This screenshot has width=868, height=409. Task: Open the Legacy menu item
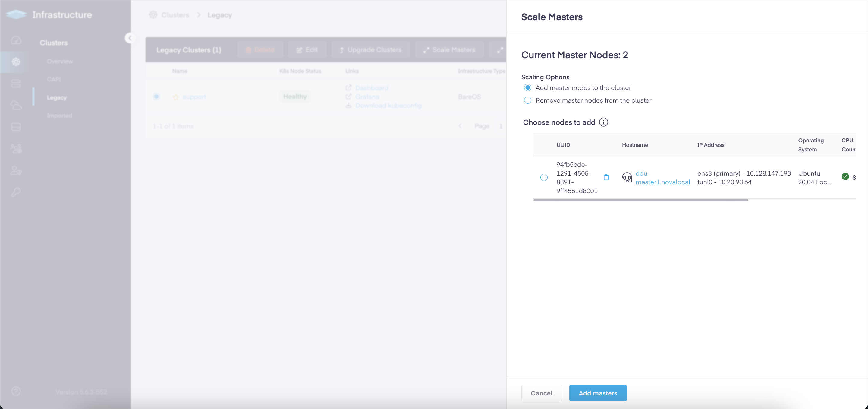point(57,97)
